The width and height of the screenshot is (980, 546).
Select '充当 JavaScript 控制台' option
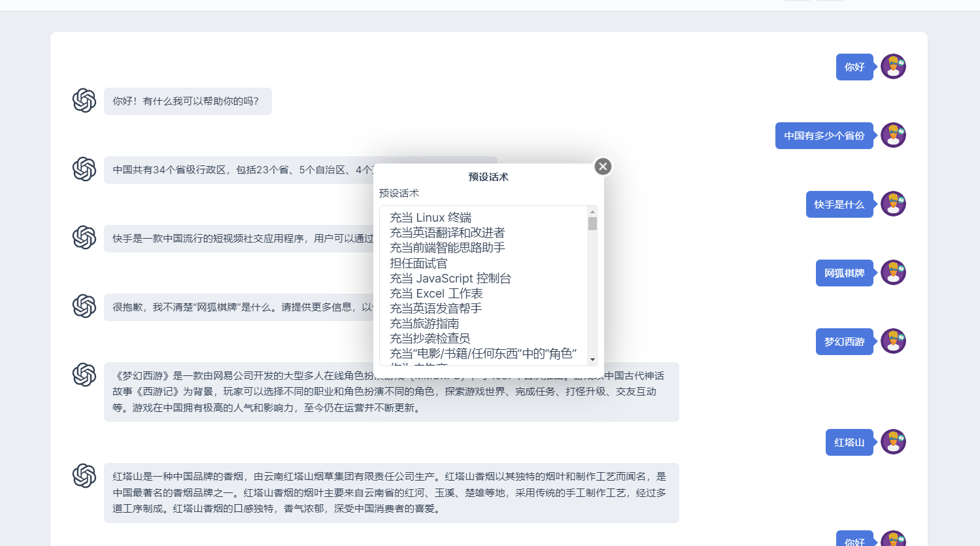click(450, 279)
